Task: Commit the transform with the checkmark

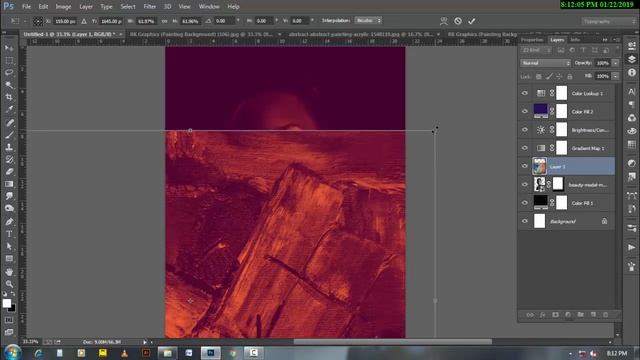Action: pos(472,21)
